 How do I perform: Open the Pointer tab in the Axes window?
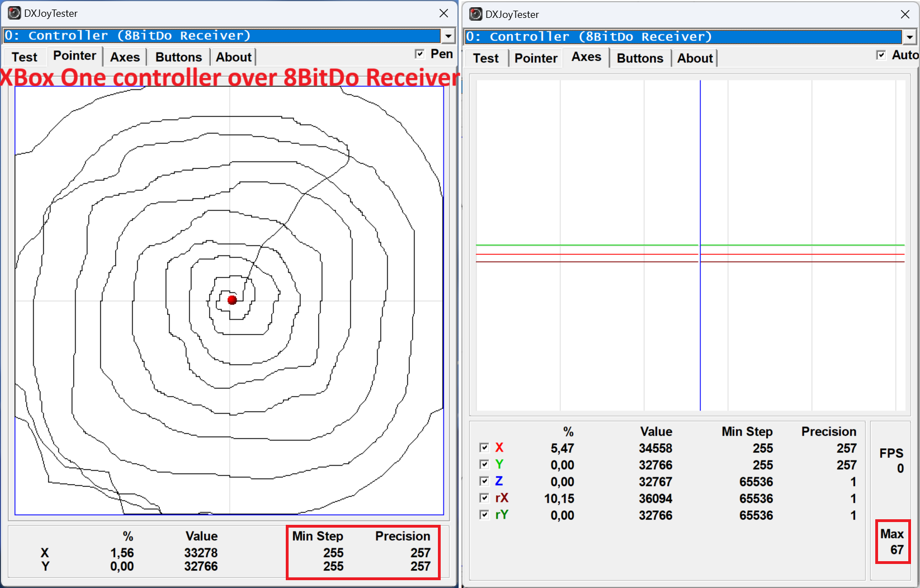click(536, 58)
